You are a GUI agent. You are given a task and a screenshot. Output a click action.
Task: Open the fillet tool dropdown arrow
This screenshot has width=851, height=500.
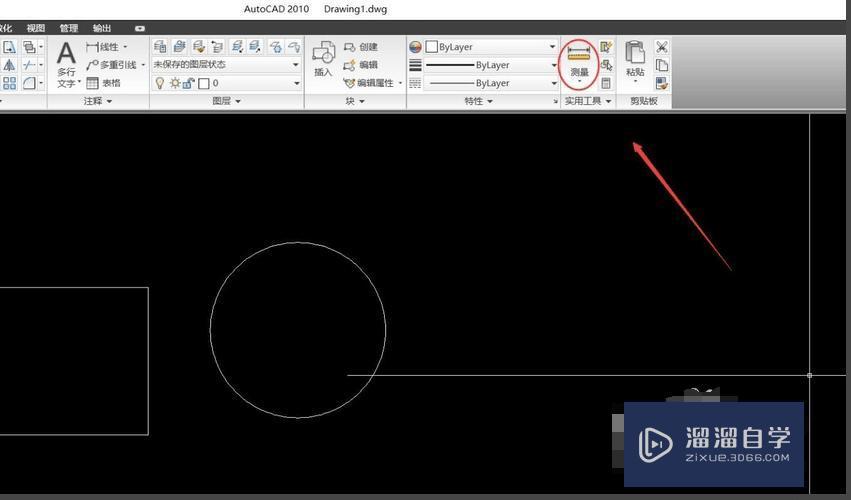41,83
